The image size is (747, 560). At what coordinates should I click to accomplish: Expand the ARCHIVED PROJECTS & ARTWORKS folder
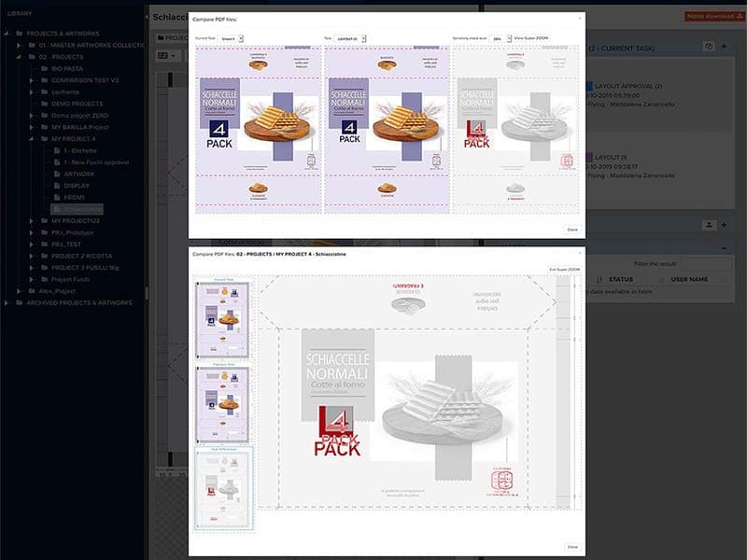pos(7,302)
